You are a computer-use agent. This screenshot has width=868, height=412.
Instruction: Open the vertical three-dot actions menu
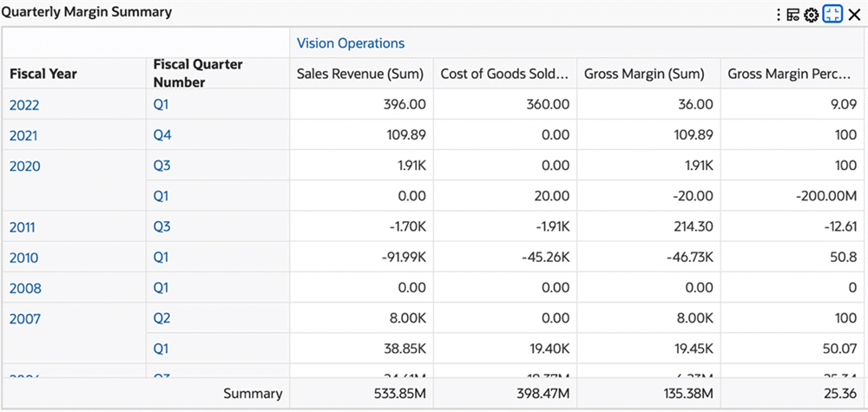click(779, 14)
